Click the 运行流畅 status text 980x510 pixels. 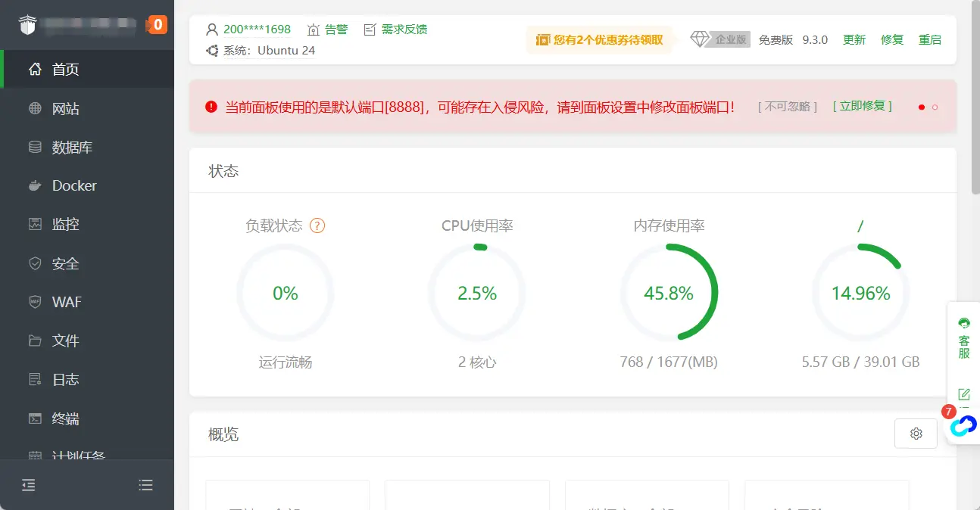pyautogui.click(x=286, y=362)
